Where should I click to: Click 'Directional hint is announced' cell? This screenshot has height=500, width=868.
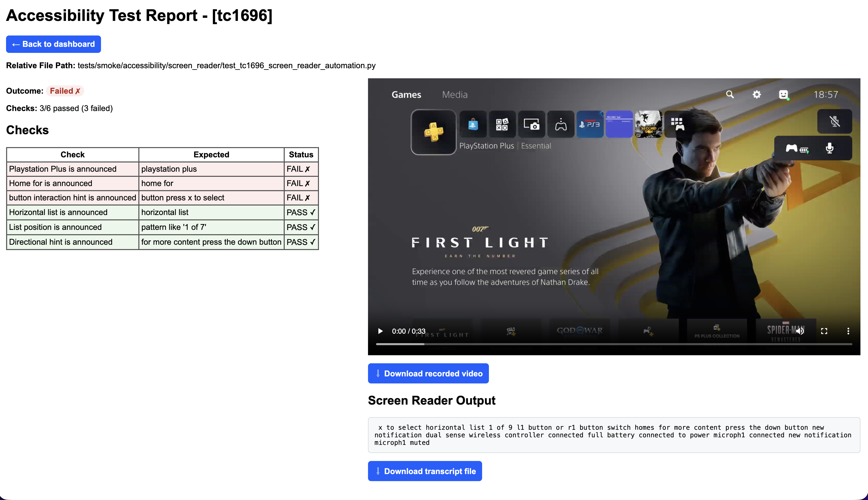coord(73,242)
